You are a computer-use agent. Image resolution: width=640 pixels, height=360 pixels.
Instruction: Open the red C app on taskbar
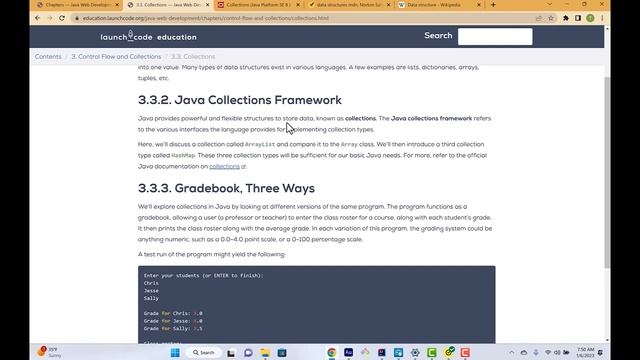(465, 353)
